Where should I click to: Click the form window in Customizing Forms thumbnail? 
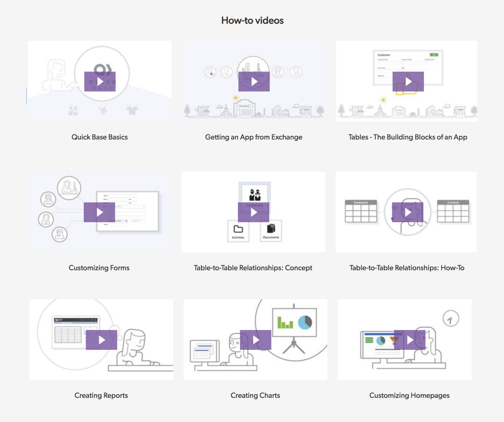pos(128,211)
